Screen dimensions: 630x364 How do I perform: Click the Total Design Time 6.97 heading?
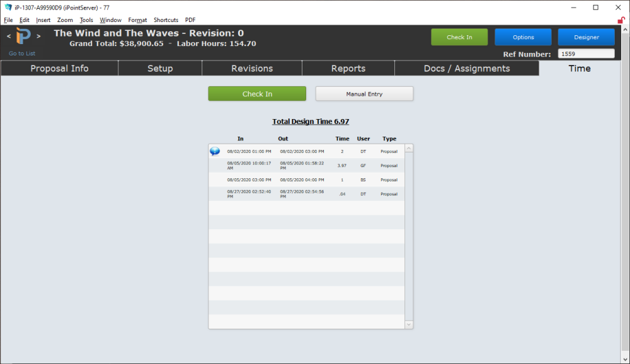311,122
